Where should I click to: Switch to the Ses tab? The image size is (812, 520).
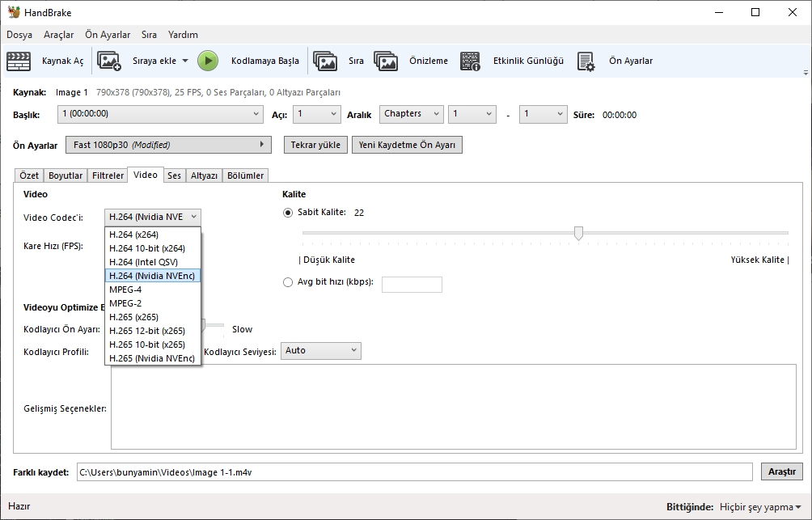pos(174,175)
